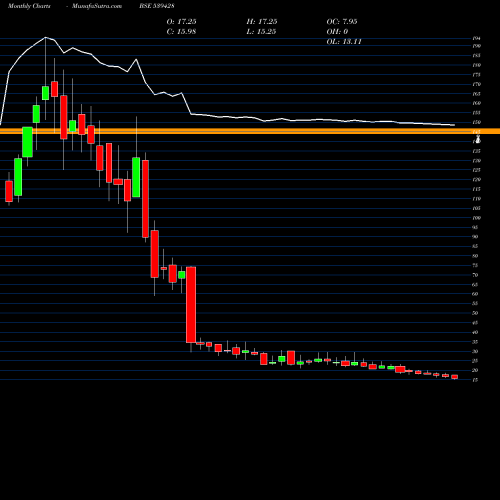The height and width of the screenshot is (500, 500).
Task: Click the 40 price axis label
Action: tap(475, 332)
